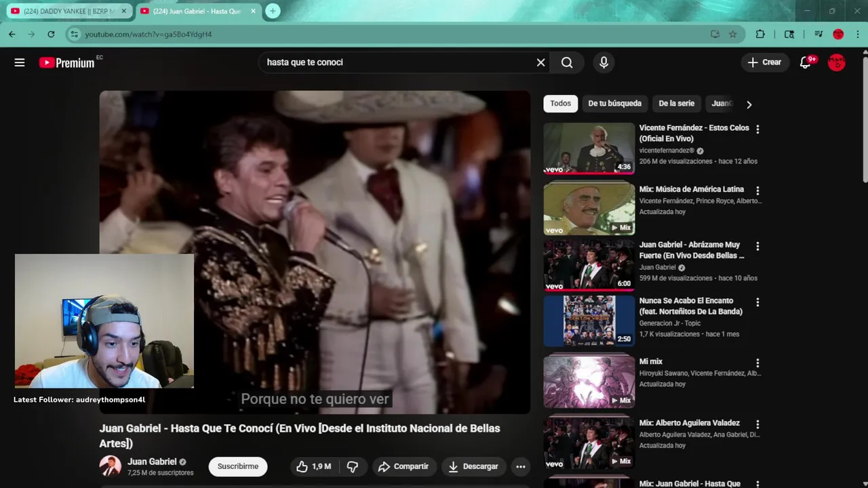Open Mix: Alberto Aguilera Valadez thumbnail
This screenshot has width=868, height=488.
(x=589, y=443)
